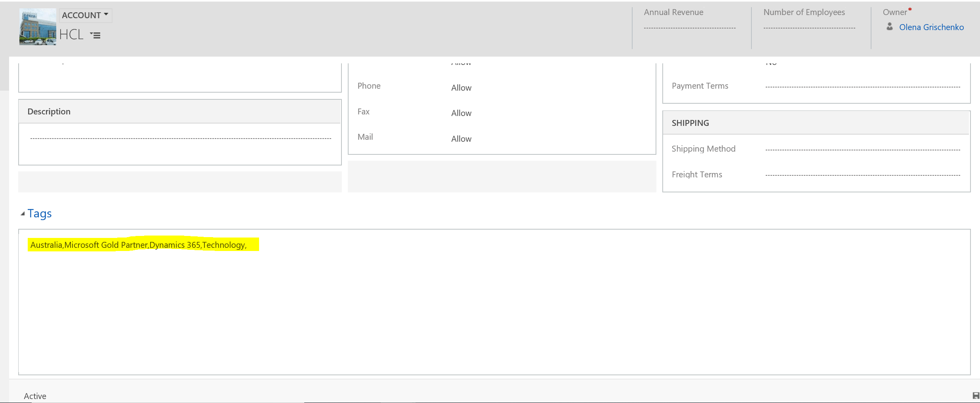Click the Active status label
This screenshot has width=980, height=403.
click(35, 396)
